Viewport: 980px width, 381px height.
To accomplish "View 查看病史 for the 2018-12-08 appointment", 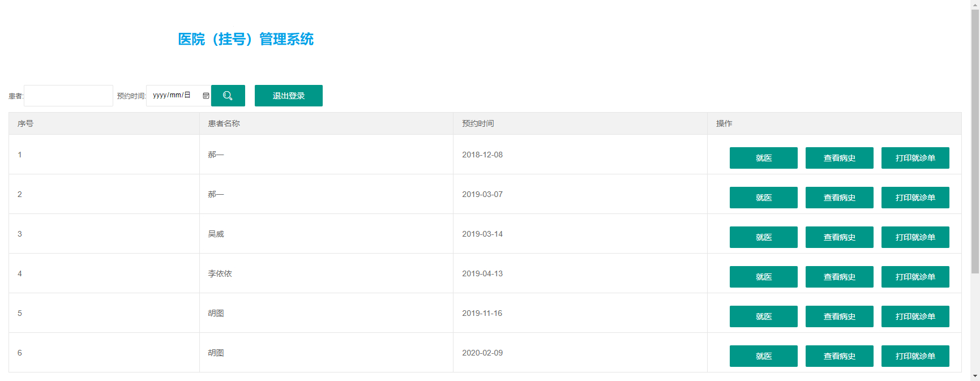I will coord(839,158).
